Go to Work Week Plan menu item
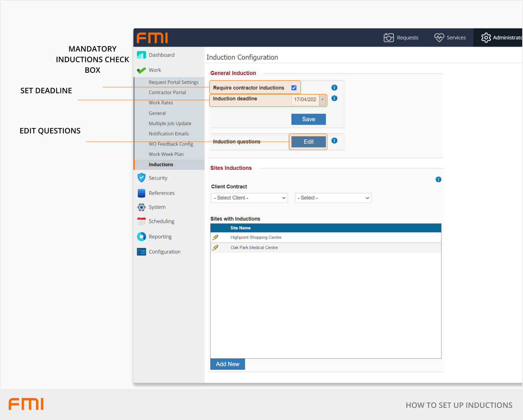This screenshot has height=420, width=523. pos(166,154)
